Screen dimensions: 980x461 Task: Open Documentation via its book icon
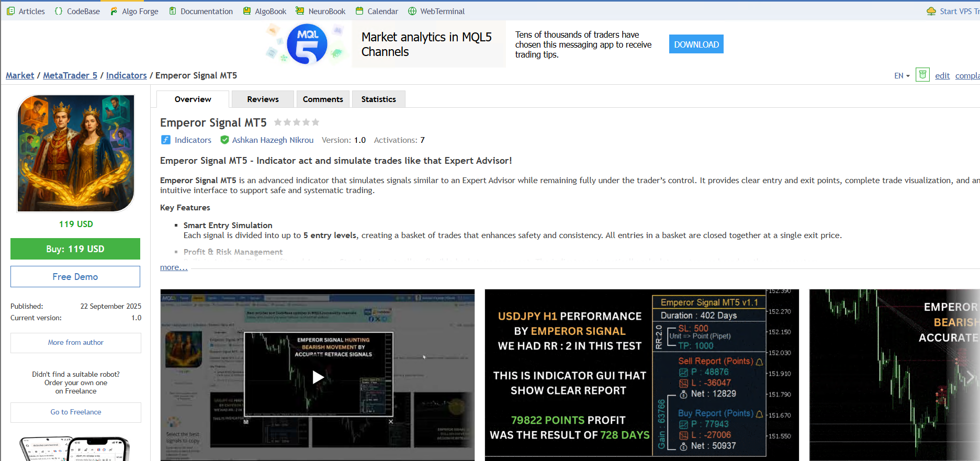coord(172,11)
